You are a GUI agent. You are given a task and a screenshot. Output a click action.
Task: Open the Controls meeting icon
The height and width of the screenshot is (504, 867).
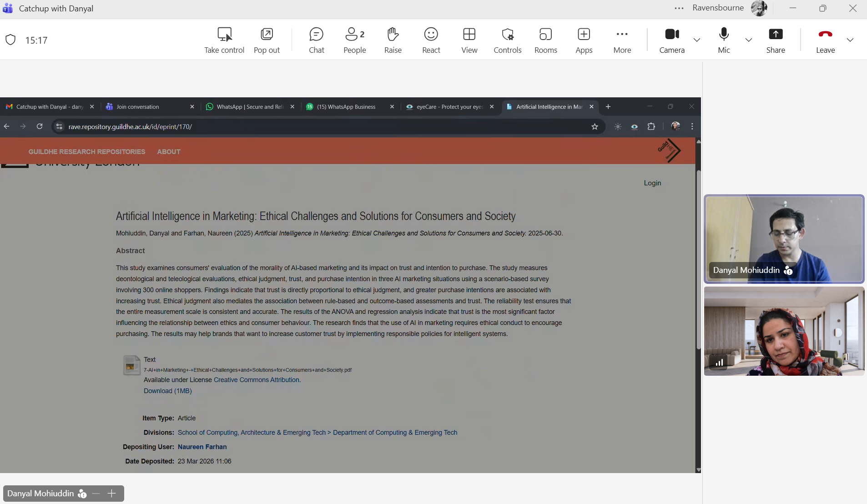(508, 40)
